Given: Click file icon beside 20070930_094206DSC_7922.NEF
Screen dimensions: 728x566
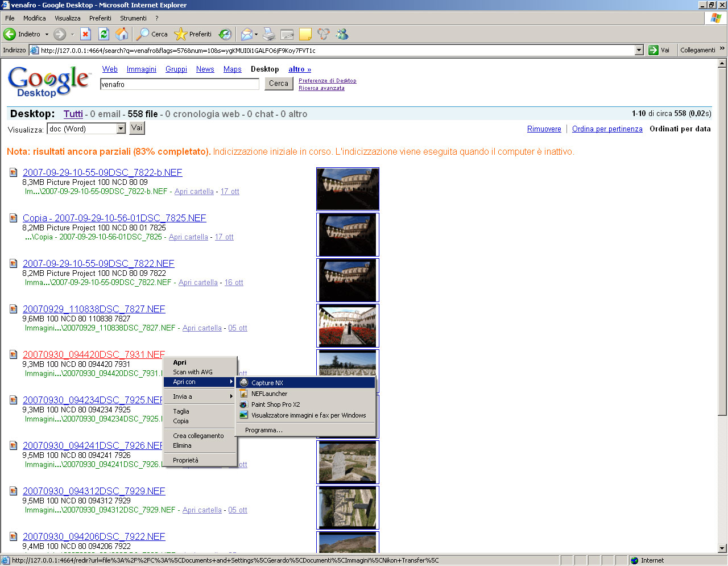Looking at the screenshot, I should pos(13,536).
